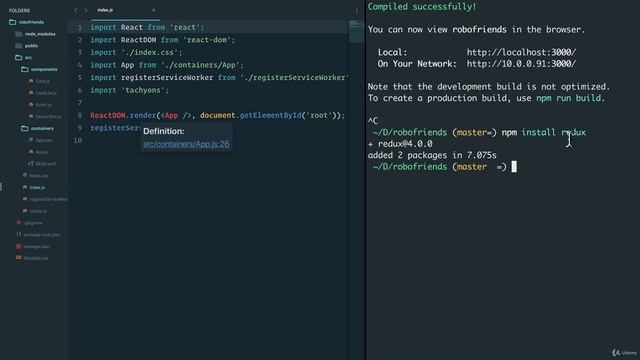640x360 pixels.
Task: Open App.js under containers
Action: click(38, 152)
